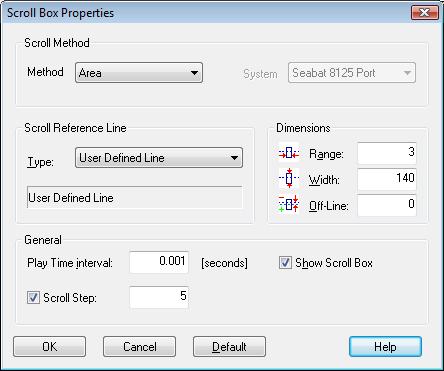Disable the Scroll Step checkbox

(x=33, y=297)
